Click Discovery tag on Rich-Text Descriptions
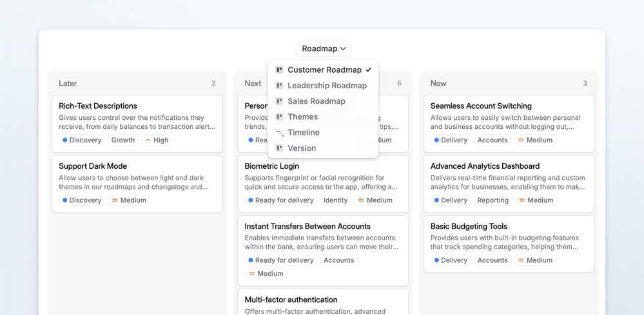This screenshot has width=644, height=315. point(82,140)
